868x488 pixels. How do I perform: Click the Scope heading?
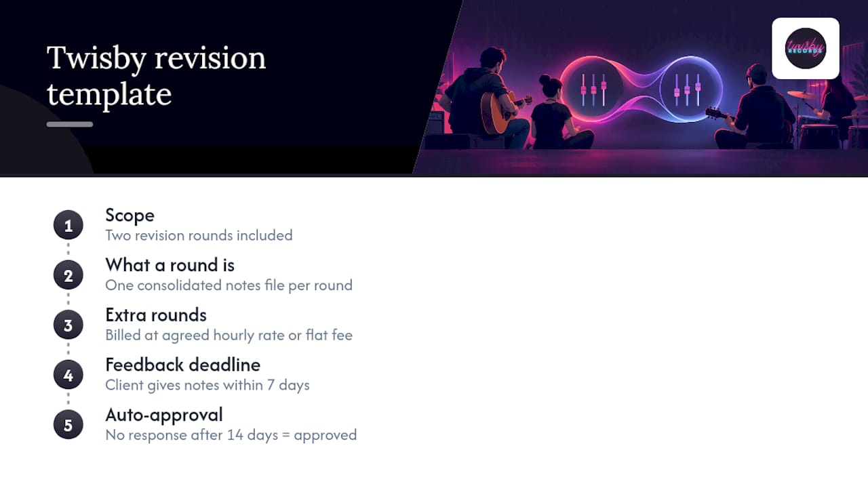(130, 216)
